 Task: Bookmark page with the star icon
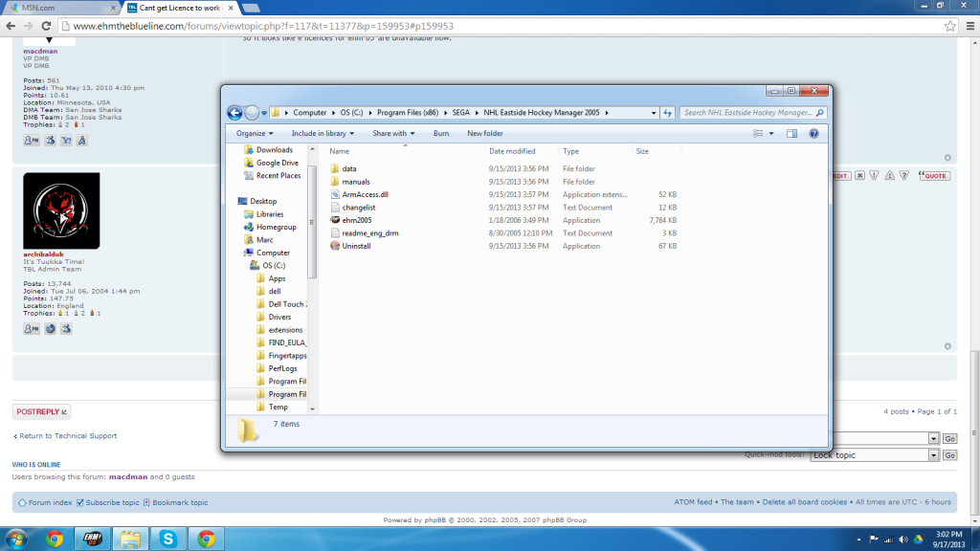950,26
